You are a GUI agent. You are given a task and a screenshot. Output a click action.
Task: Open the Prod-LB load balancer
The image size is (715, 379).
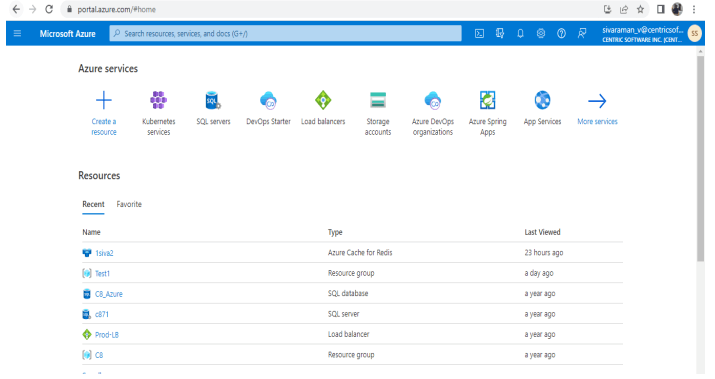(107, 335)
